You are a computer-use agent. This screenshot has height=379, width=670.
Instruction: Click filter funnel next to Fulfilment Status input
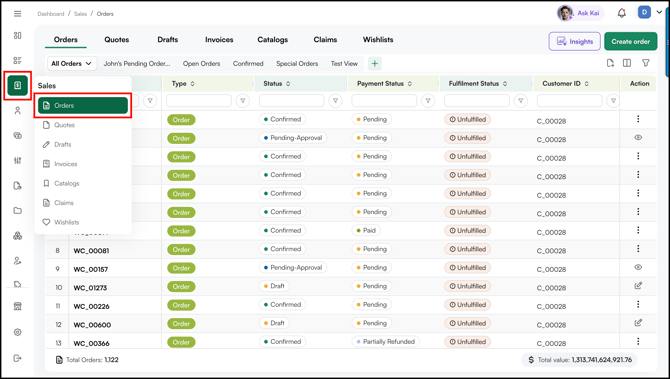coord(520,101)
